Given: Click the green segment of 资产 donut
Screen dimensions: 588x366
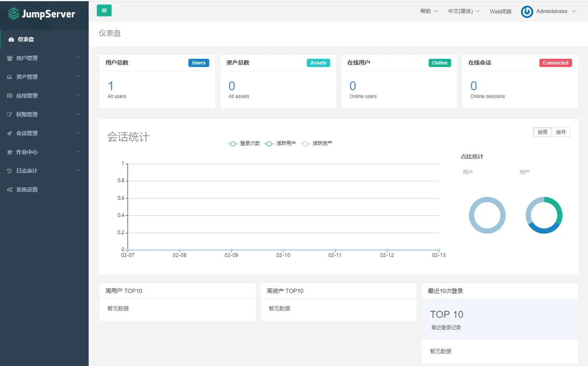Looking at the screenshot, I should click(x=558, y=209).
